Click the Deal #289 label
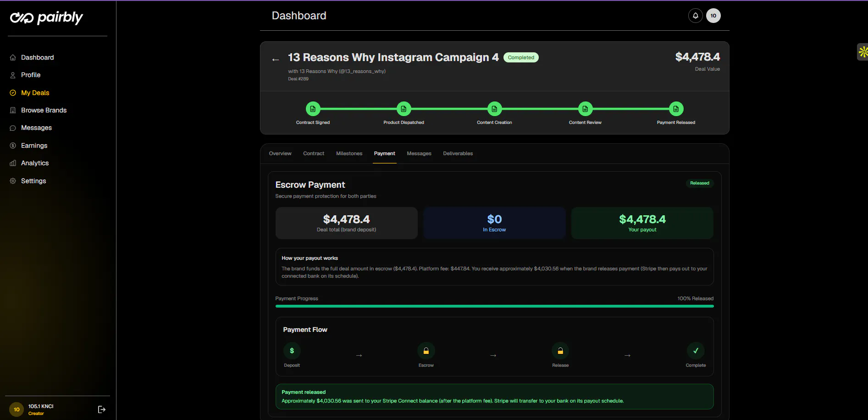The width and height of the screenshot is (868, 420). (x=298, y=79)
